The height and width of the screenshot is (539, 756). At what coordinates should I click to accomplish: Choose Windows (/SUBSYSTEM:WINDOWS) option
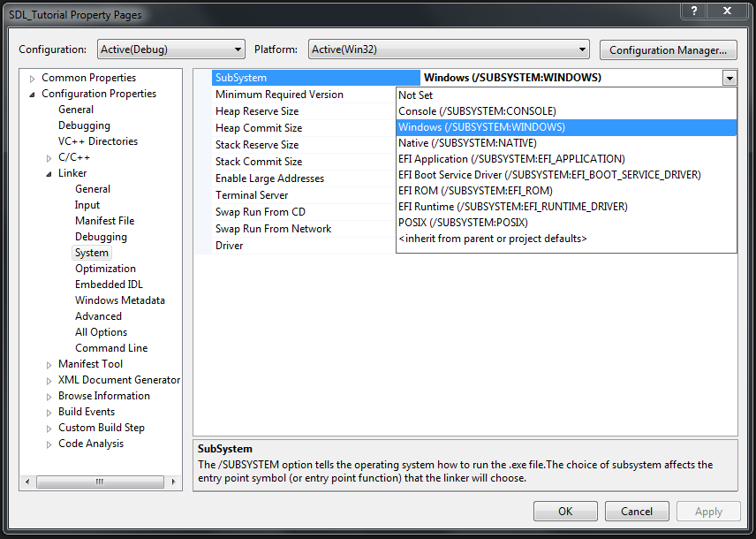pos(566,127)
